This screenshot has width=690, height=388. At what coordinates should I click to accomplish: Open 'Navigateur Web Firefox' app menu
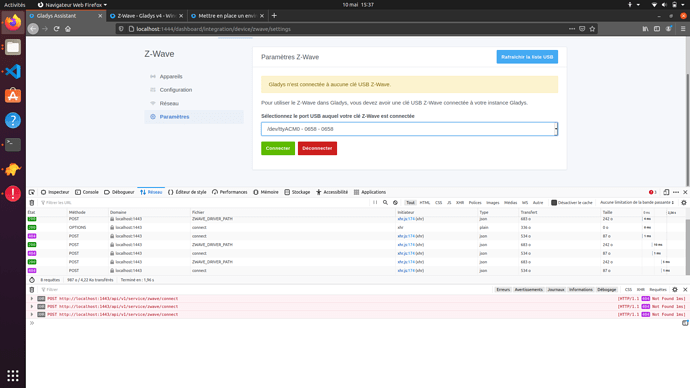72,5
